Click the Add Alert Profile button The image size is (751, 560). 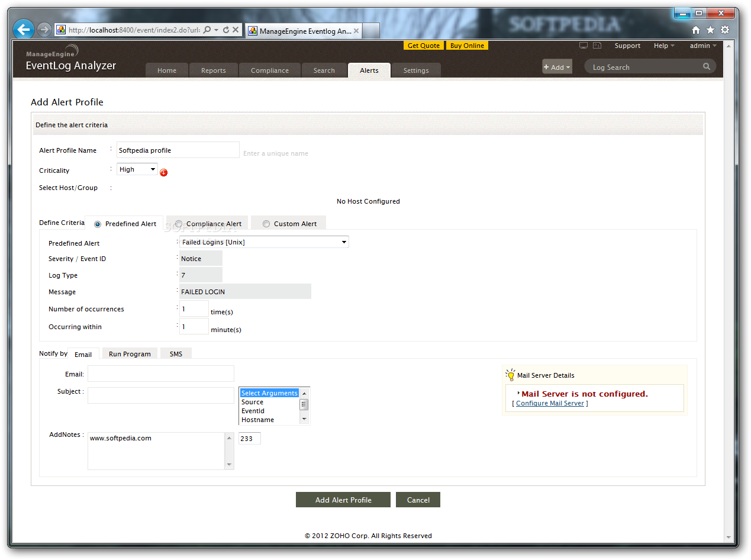click(343, 500)
